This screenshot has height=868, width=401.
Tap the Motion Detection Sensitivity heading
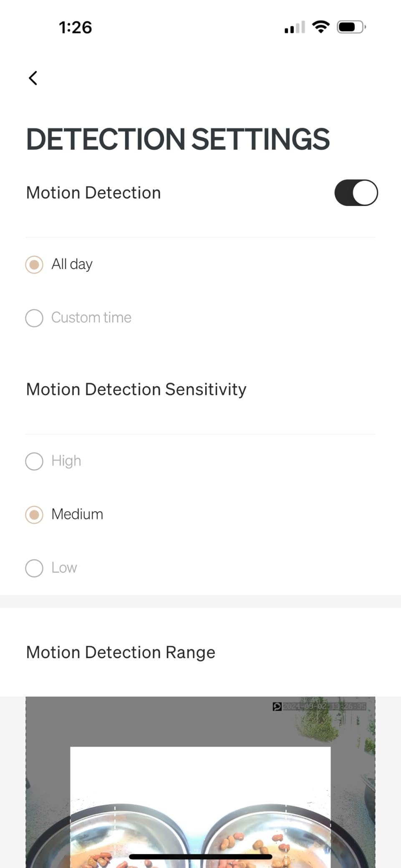pyautogui.click(x=136, y=390)
